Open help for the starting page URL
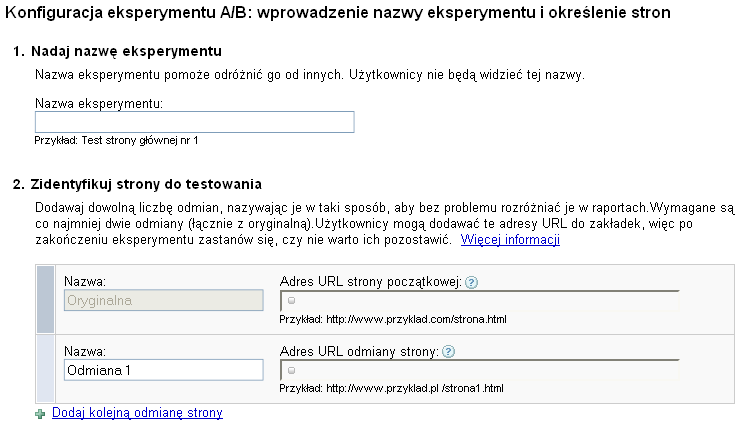Screen dimensions: 750x427 (x=471, y=283)
